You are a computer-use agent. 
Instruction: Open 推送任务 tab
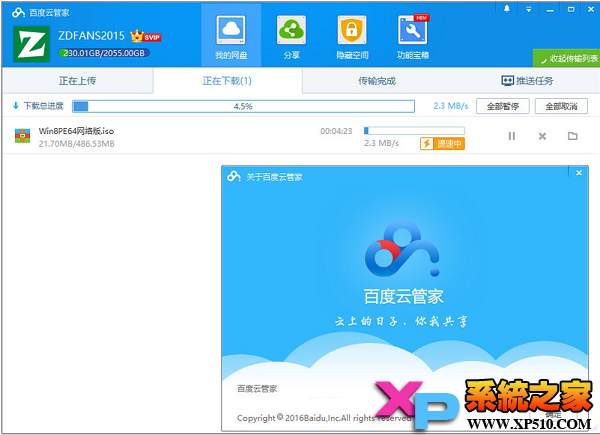click(x=527, y=81)
